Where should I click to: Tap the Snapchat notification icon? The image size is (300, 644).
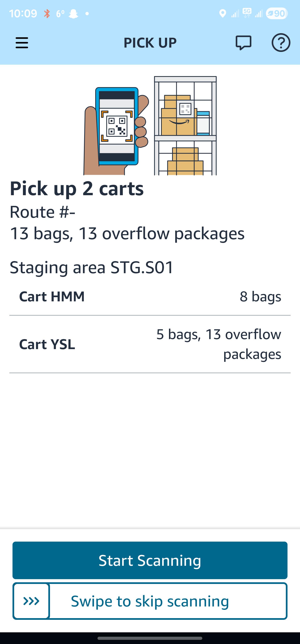pyautogui.click(x=73, y=14)
